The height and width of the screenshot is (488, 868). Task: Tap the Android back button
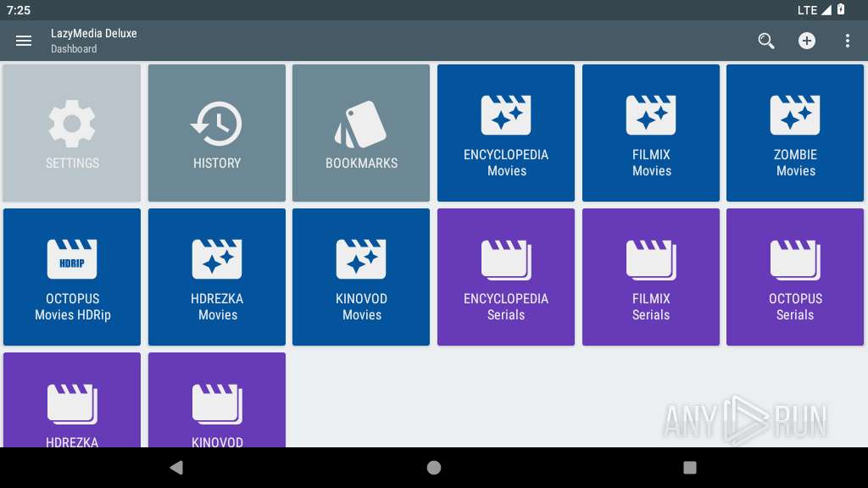[176, 468]
